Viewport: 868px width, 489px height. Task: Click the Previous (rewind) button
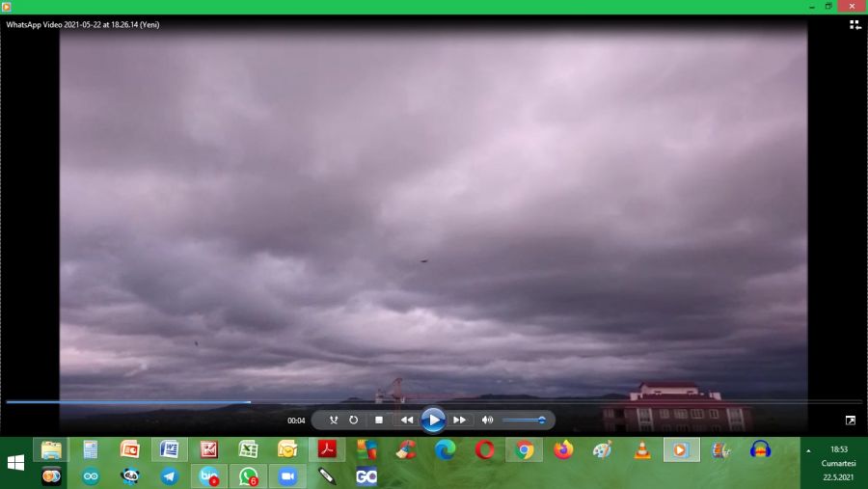pos(406,421)
